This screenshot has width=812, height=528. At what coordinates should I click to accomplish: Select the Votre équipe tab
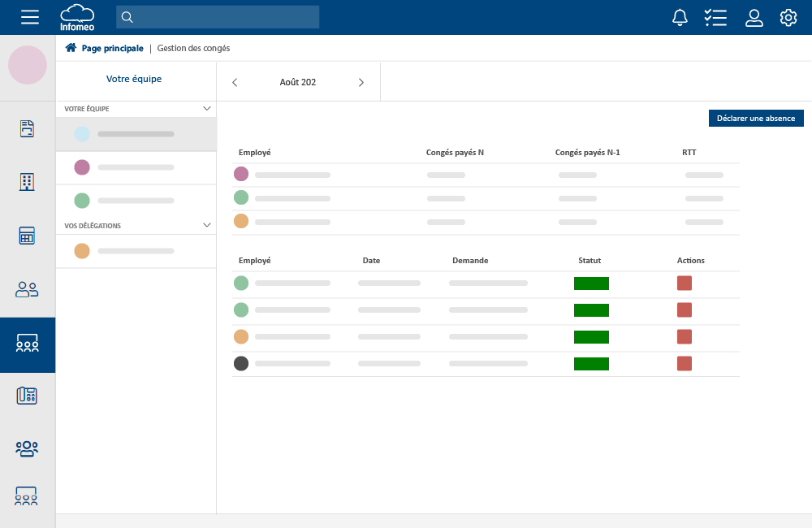(x=134, y=80)
